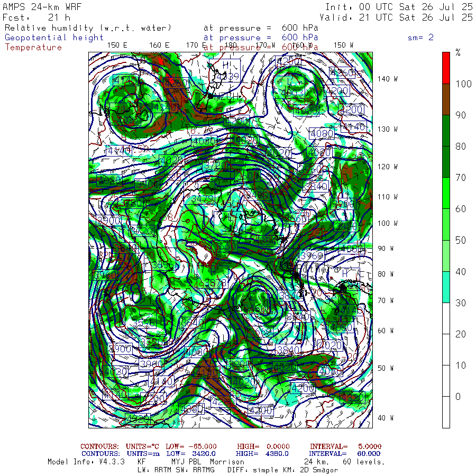Screen dimensions: 476x476
Task: Click the 'sm= 2' smoothing text
Action: (420, 38)
